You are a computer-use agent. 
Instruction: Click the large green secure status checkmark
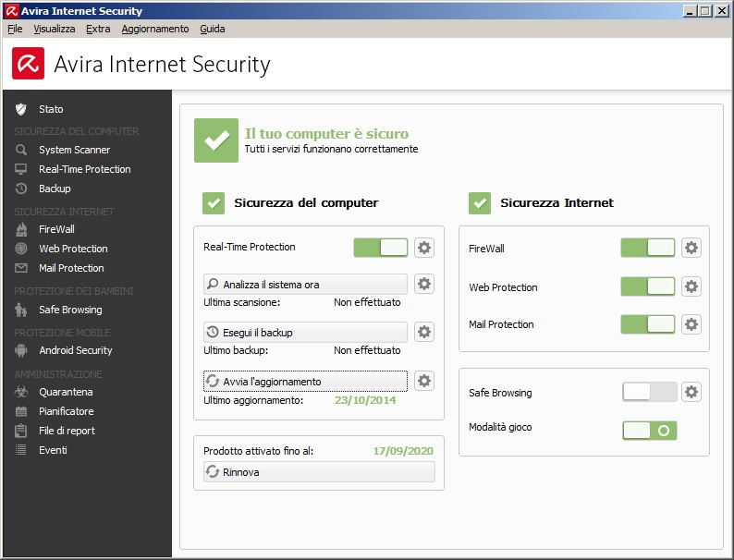(x=216, y=140)
